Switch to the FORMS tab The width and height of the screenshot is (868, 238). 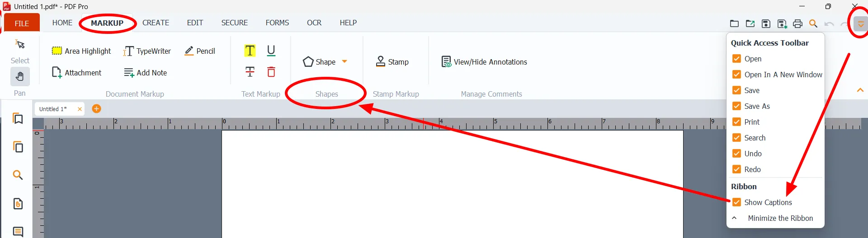click(277, 23)
